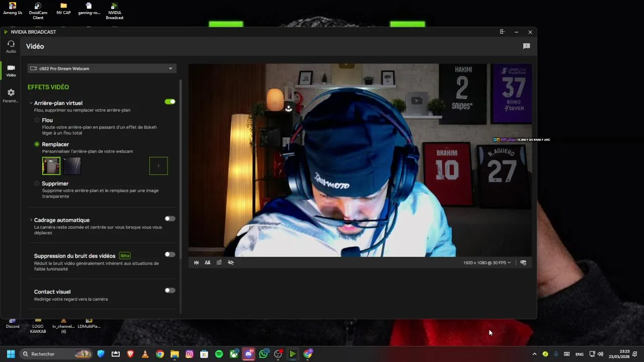Viewport: 644px width, 362px height.
Task: Open the c922 Pro Stream Webcam dropdown
Action: [102, 68]
